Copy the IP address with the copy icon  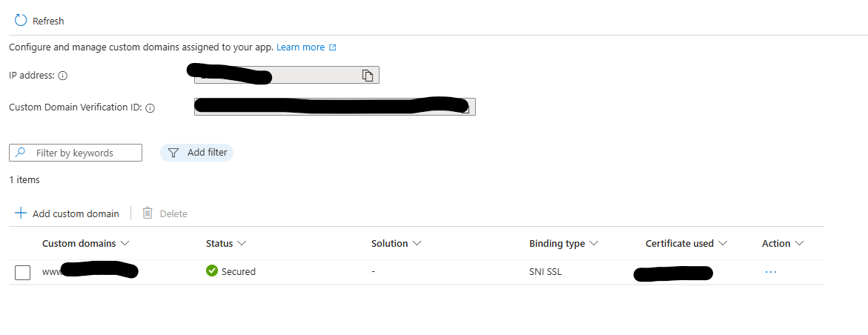[368, 76]
